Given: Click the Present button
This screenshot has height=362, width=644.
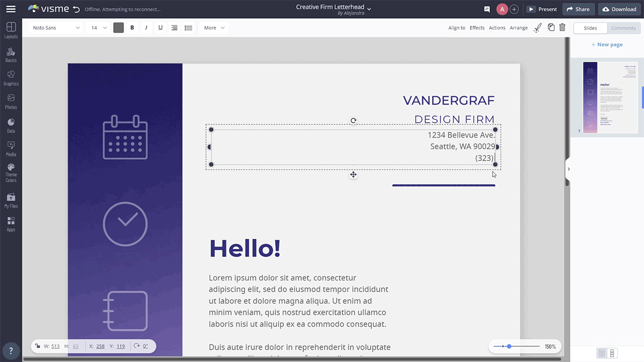Looking at the screenshot, I should 542,9.
